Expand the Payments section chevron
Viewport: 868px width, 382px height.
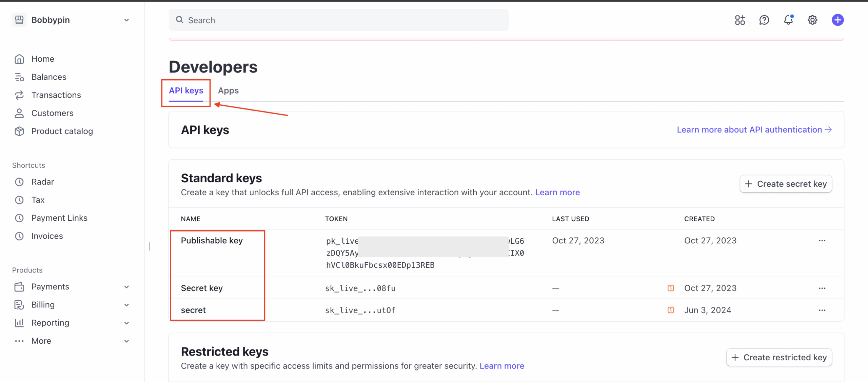(126, 287)
